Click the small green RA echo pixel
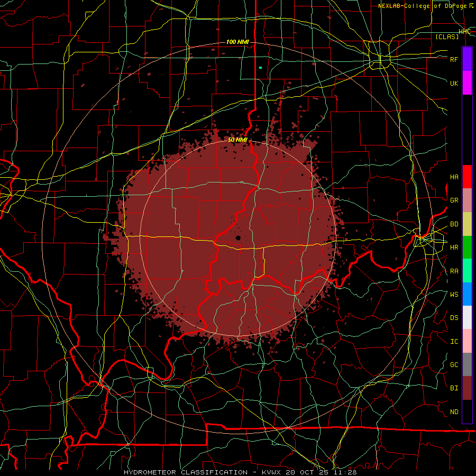The height and width of the screenshot is (476, 476). [x=260, y=68]
